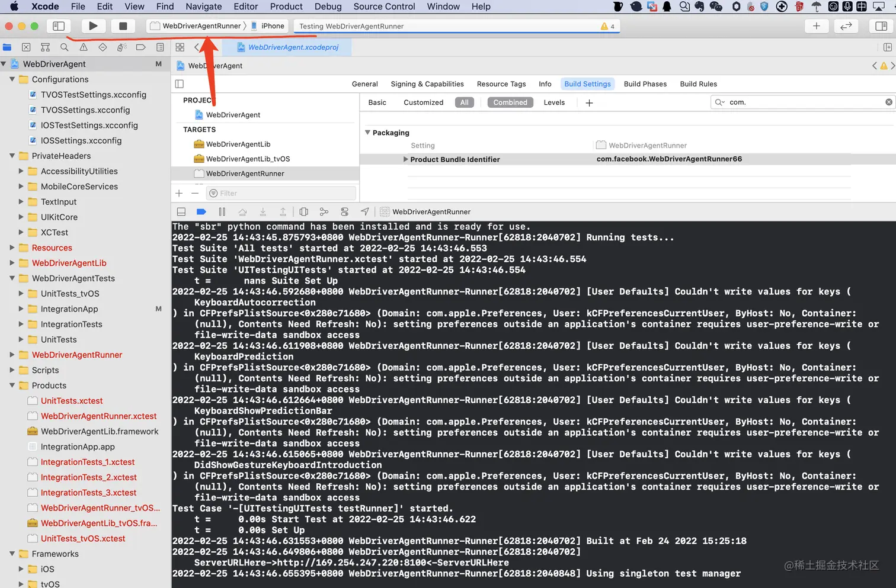Click the Step Out debug button

(x=283, y=212)
